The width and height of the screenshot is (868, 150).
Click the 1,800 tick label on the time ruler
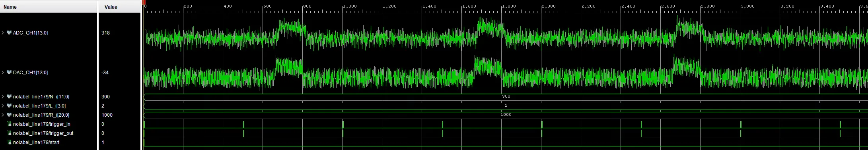[x=509, y=6]
